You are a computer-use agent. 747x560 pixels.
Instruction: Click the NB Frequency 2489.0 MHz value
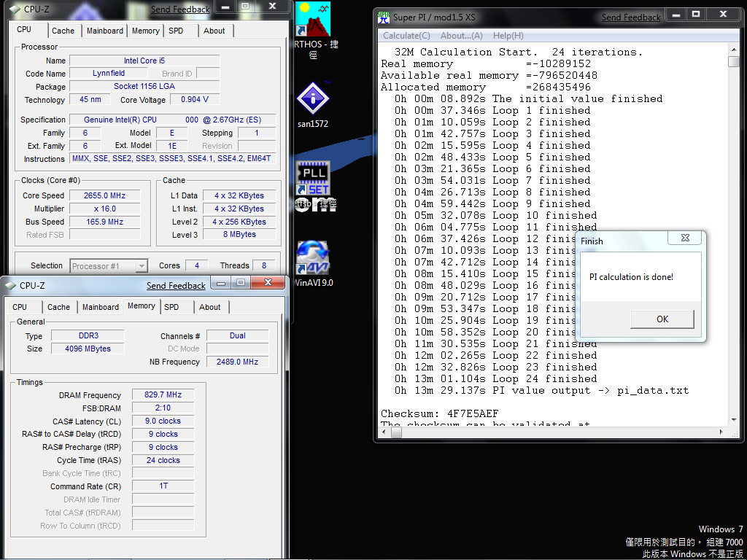click(237, 362)
